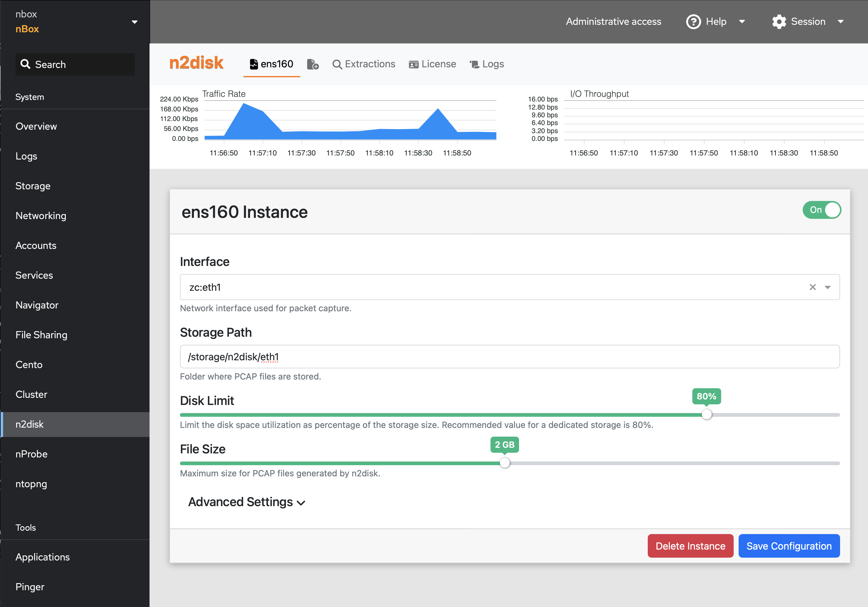Open the nBox host dropdown arrow
This screenshot has width=868, height=607.
click(x=135, y=22)
